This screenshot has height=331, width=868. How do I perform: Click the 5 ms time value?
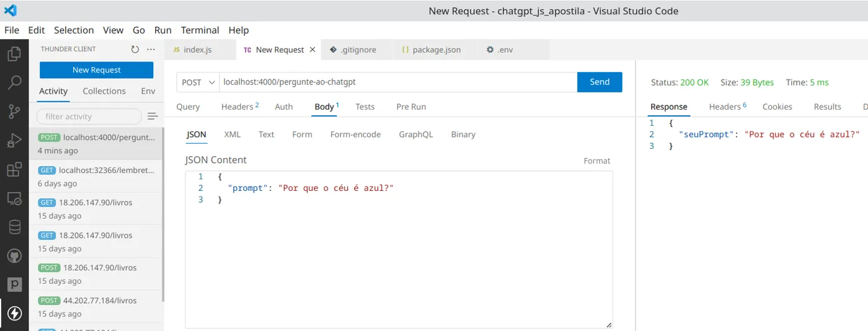tap(819, 82)
